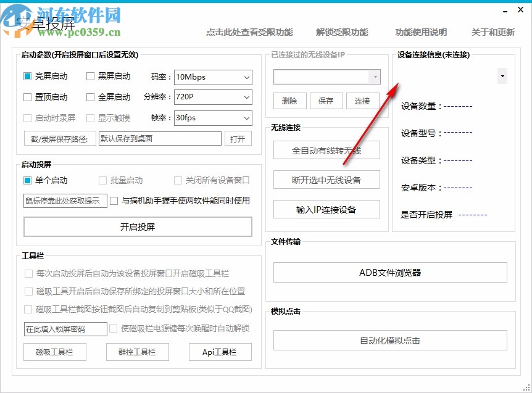Open 功能使用说明 in the top menu
Image resolution: width=532 pixels, height=393 pixels.
click(x=420, y=32)
